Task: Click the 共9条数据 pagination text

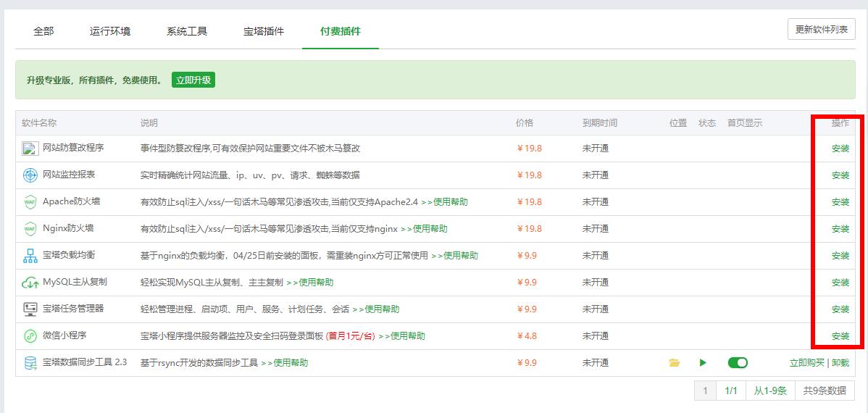Action: 825,391
